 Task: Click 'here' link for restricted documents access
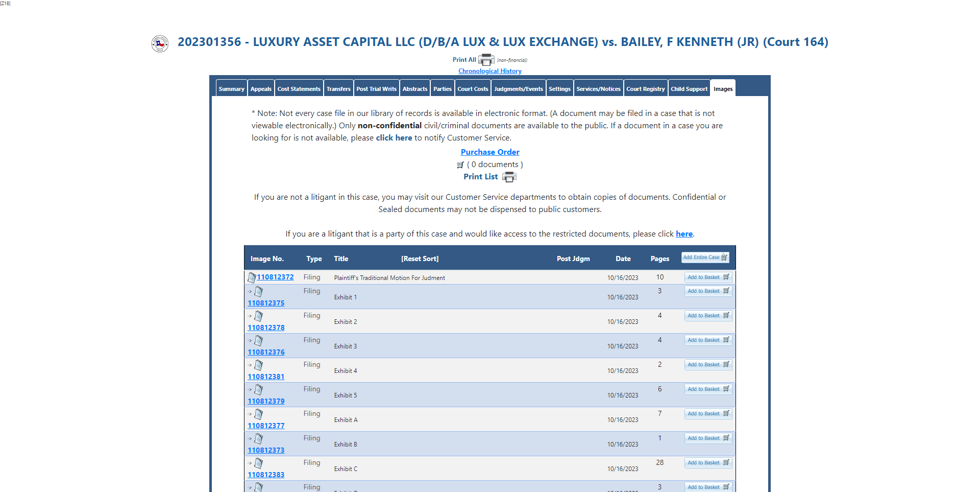tap(684, 234)
